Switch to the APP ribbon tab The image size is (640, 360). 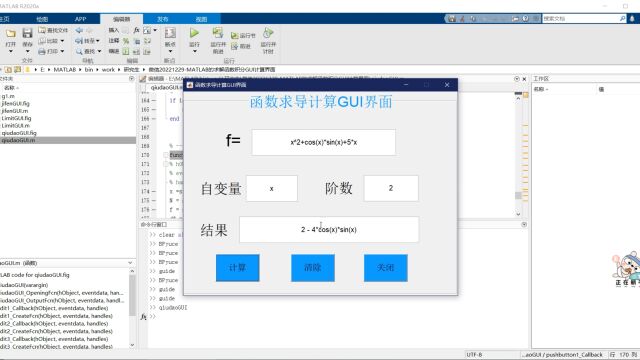80,19
